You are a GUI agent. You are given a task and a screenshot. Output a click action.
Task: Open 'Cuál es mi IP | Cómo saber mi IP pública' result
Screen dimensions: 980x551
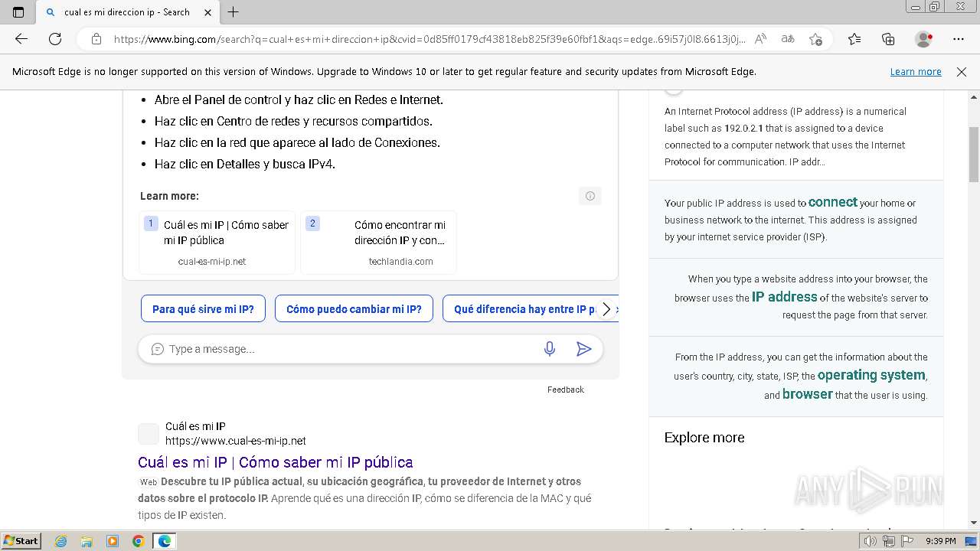pos(276,462)
